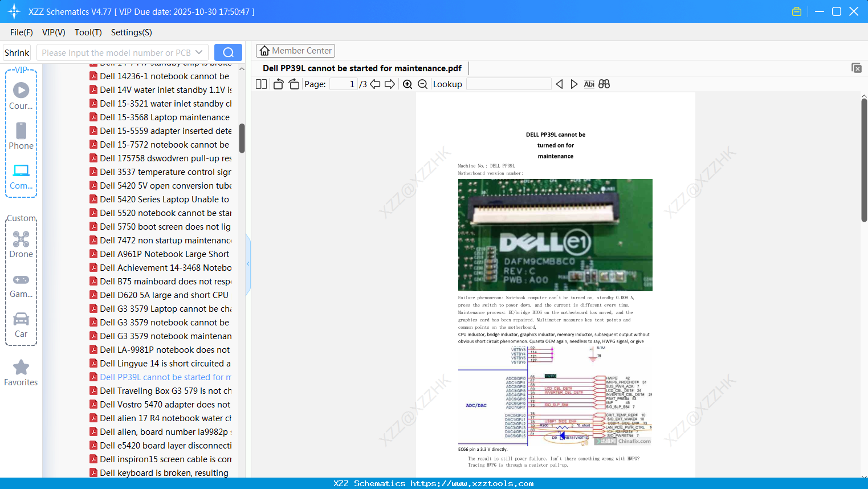
Task: Collapse the file list side panel handle
Action: pyautogui.click(x=248, y=264)
